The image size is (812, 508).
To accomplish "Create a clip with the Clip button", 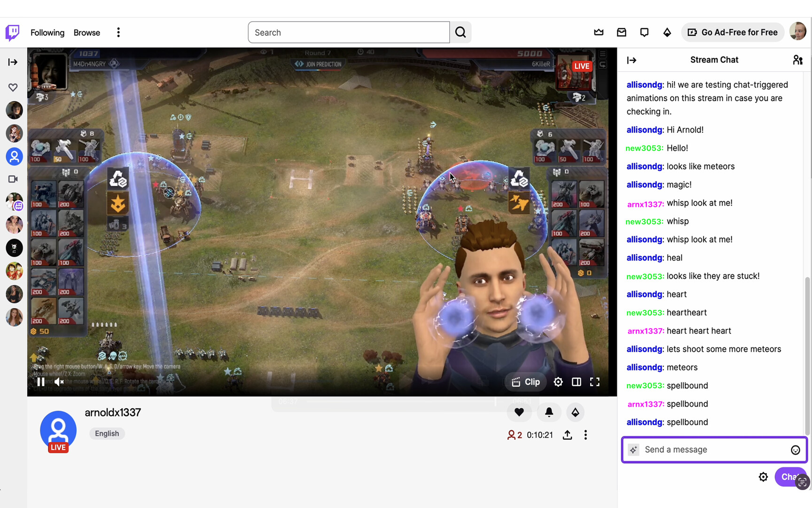I will coord(525,382).
